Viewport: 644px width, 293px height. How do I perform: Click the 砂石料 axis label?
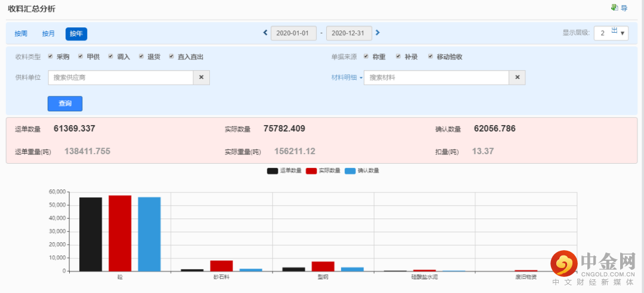tap(221, 277)
